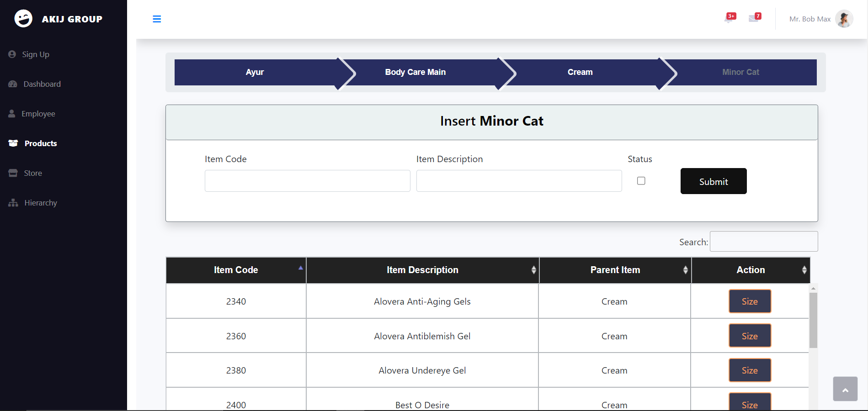
Task: Click the Submit button
Action: point(714,181)
